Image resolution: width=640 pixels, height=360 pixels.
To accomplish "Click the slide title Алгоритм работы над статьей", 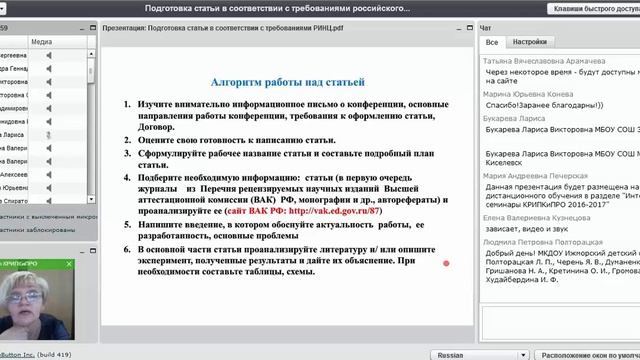I will [x=288, y=82].
